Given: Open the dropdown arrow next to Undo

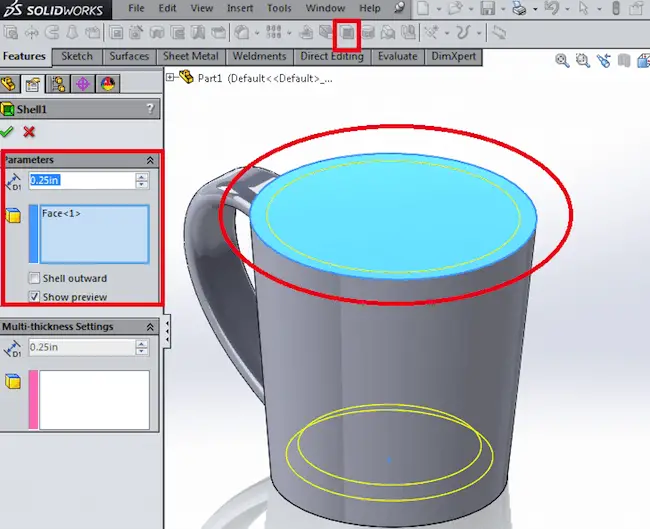Looking at the screenshot, I should tap(567, 9).
